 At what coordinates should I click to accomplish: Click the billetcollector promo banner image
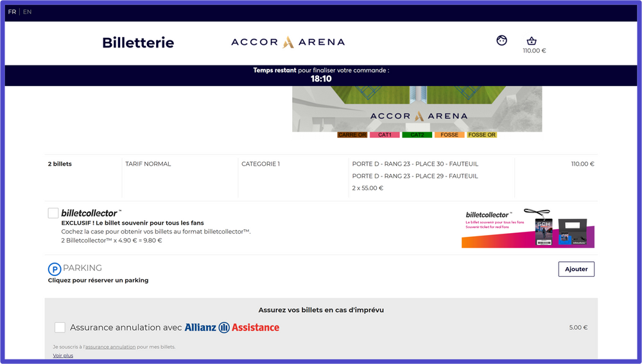(x=528, y=228)
